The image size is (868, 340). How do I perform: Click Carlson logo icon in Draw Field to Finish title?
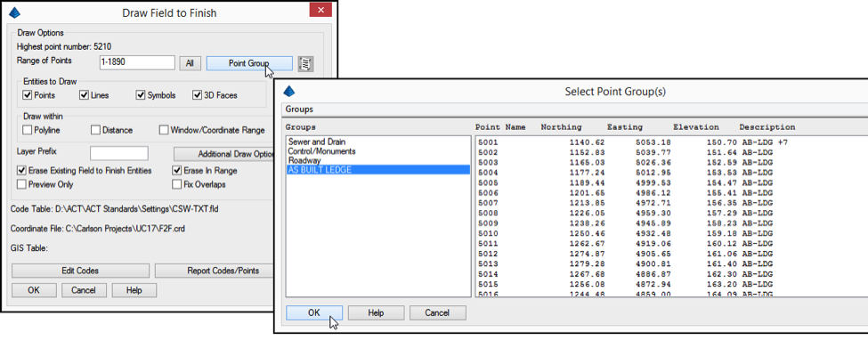pos(14,12)
